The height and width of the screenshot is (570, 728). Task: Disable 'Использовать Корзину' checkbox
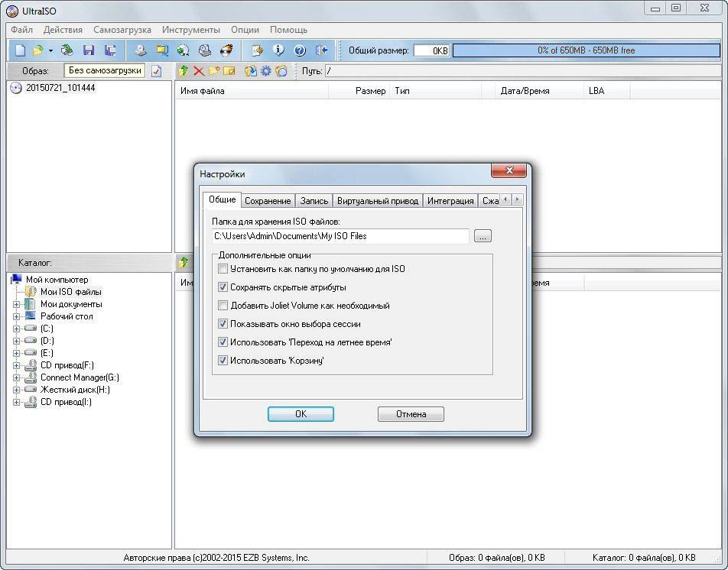223,361
